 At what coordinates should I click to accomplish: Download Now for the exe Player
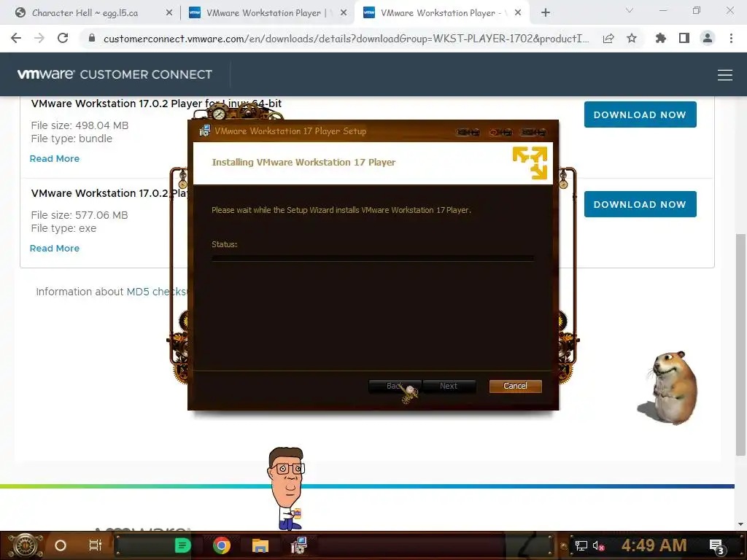coord(640,204)
